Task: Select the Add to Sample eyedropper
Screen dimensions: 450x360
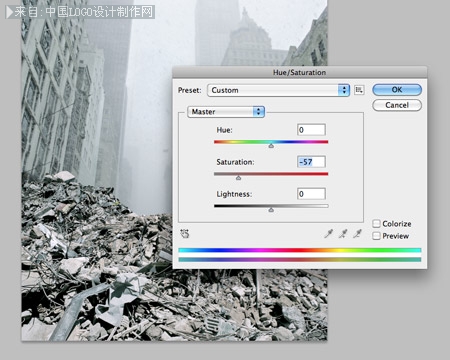Action: click(x=343, y=234)
